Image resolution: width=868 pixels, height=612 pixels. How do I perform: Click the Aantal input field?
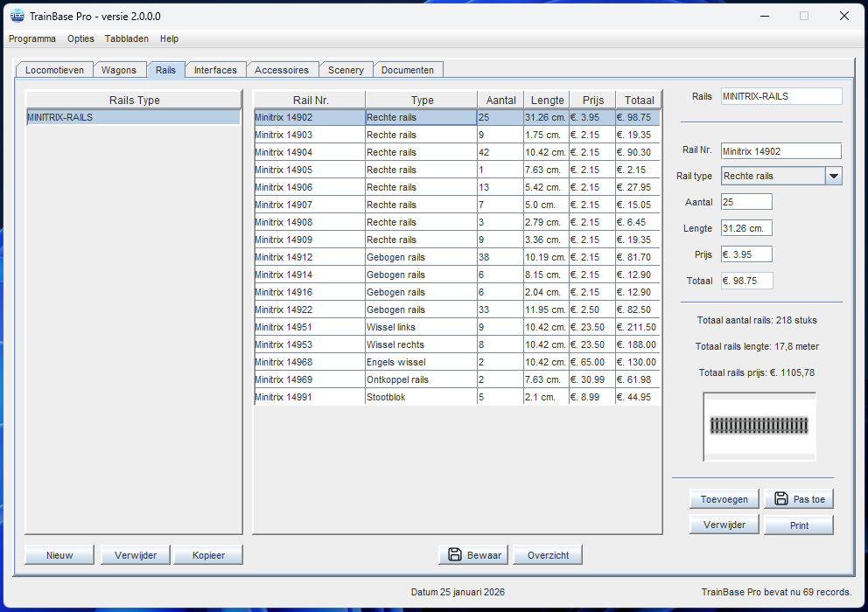746,202
